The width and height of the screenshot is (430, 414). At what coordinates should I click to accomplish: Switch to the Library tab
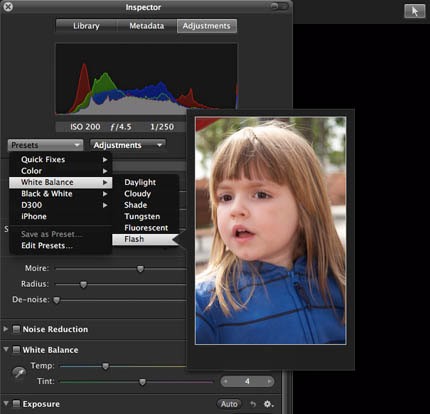click(x=86, y=26)
